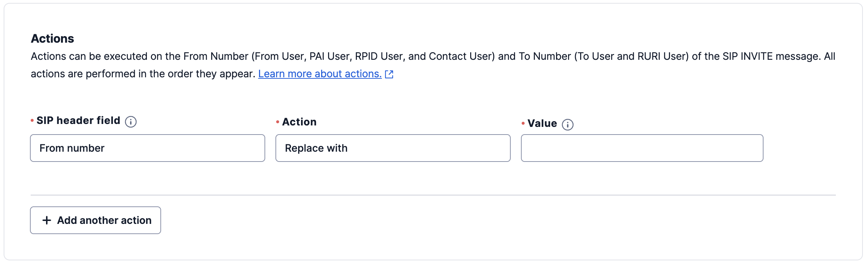Image resolution: width=868 pixels, height=264 pixels.
Task: Click the Action label text
Action: (x=300, y=122)
